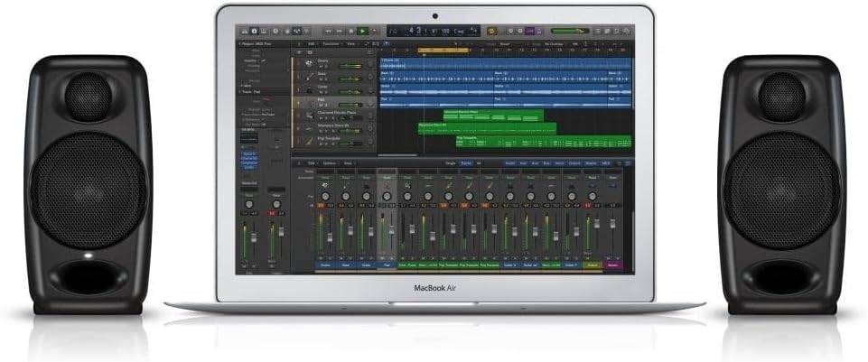
Task: Click the Record transport button
Action: click(x=374, y=32)
